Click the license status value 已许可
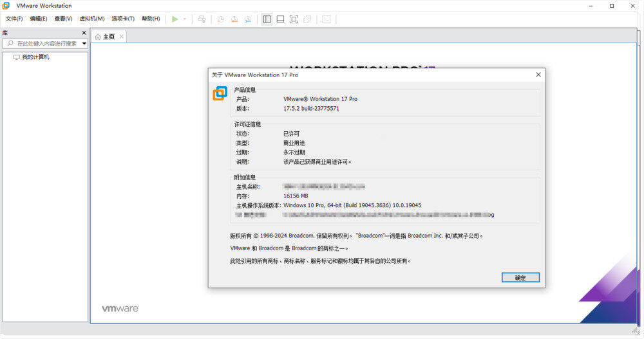 [x=292, y=134]
